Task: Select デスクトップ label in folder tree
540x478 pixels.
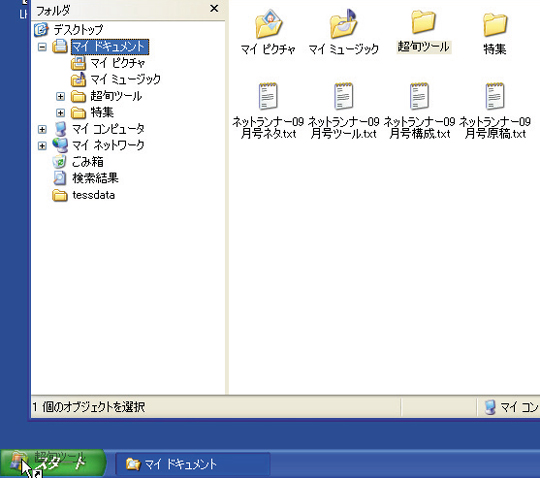Action: pyautogui.click(x=78, y=30)
